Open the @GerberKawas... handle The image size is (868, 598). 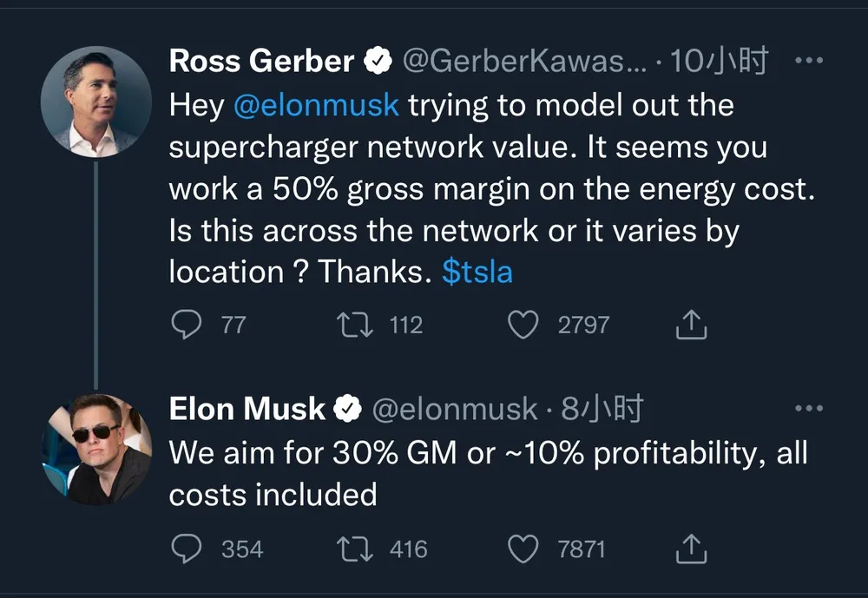(x=524, y=61)
